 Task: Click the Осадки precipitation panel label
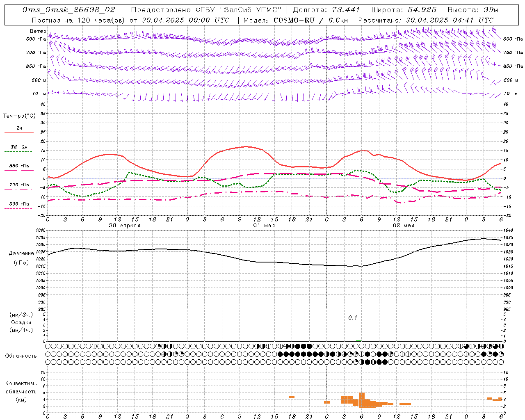pos(21,322)
